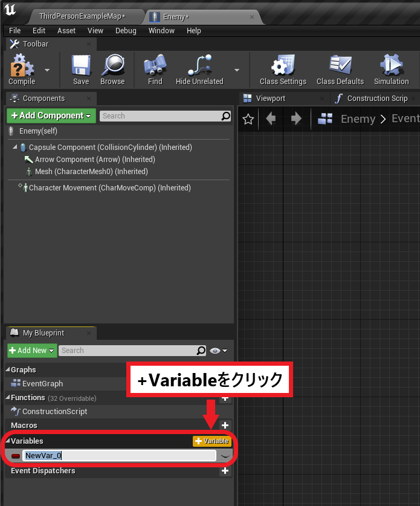The image size is (420, 506).
Task: Open the EventGraph item
Action: click(42, 384)
